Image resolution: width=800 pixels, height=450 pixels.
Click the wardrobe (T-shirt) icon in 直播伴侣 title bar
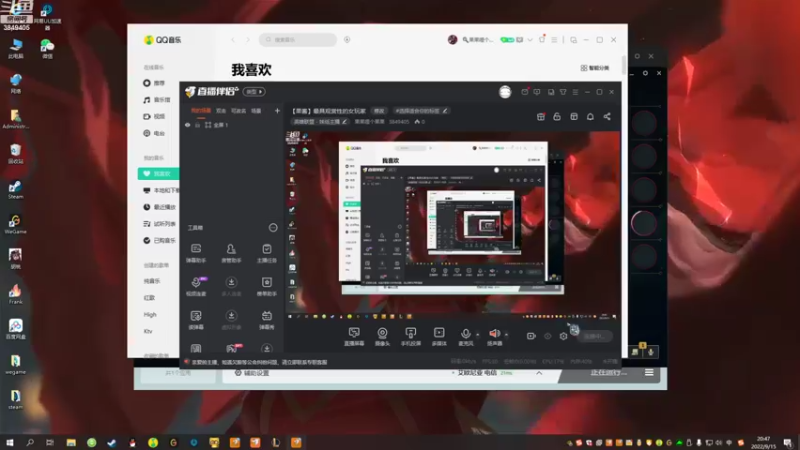(563, 92)
